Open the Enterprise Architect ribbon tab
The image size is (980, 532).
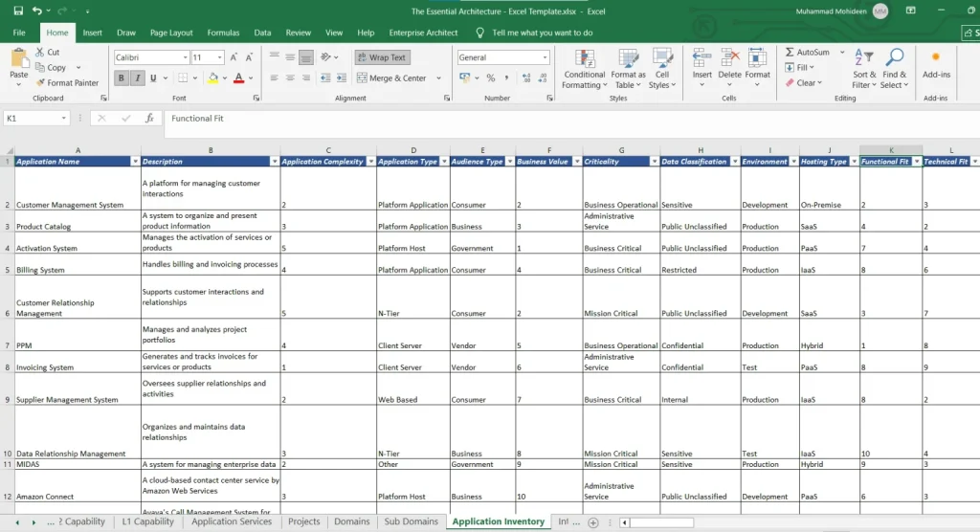pos(423,33)
